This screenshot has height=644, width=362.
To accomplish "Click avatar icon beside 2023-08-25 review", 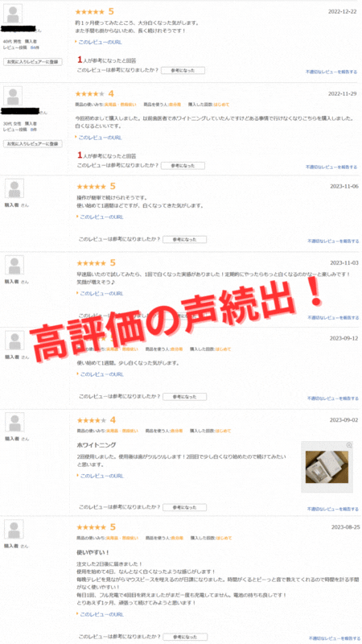I will [14, 530].
